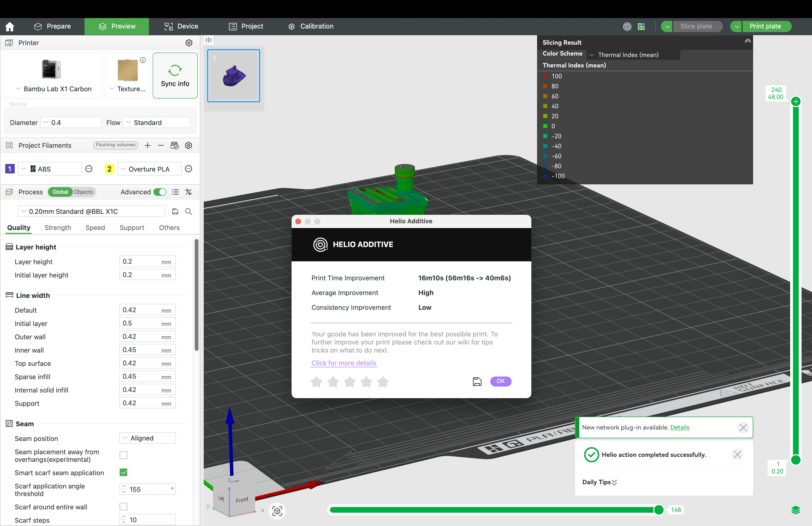Screen dimensions: 812x526
Task: Open the Click for more details link
Action: tap(344, 363)
